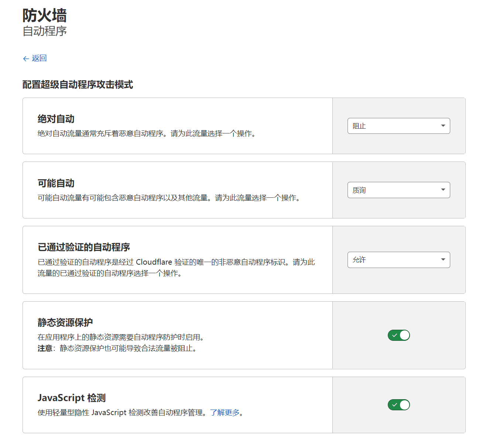The width and height of the screenshot is (489, 448).
Task: Click the dropdown caret in the 允许 selector
Action: point(443,260)
